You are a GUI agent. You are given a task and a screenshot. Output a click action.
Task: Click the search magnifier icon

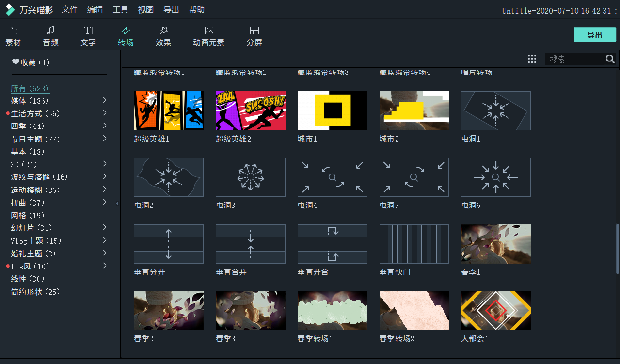610,59
